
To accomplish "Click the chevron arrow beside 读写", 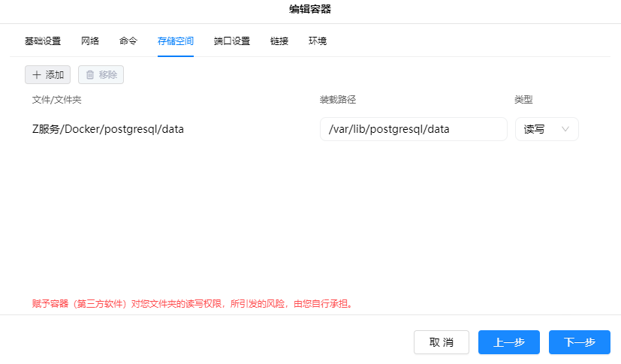I will (565, 129).
